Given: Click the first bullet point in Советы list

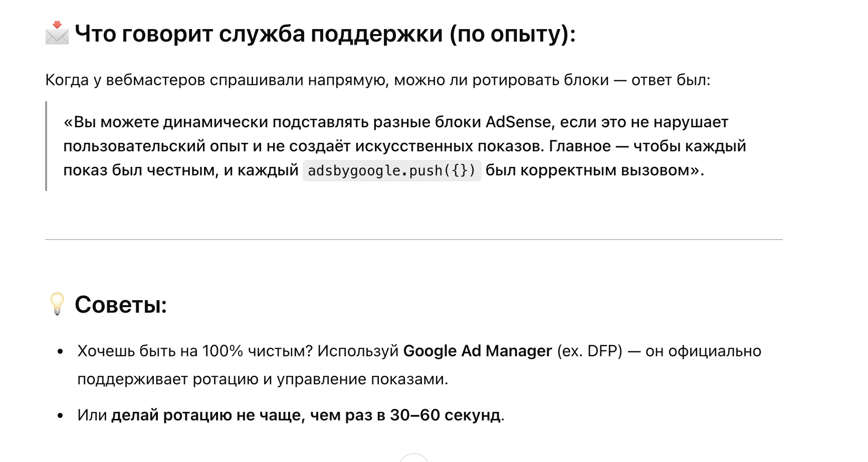Looking at the screenshot, I should click(x=60, y=352).
